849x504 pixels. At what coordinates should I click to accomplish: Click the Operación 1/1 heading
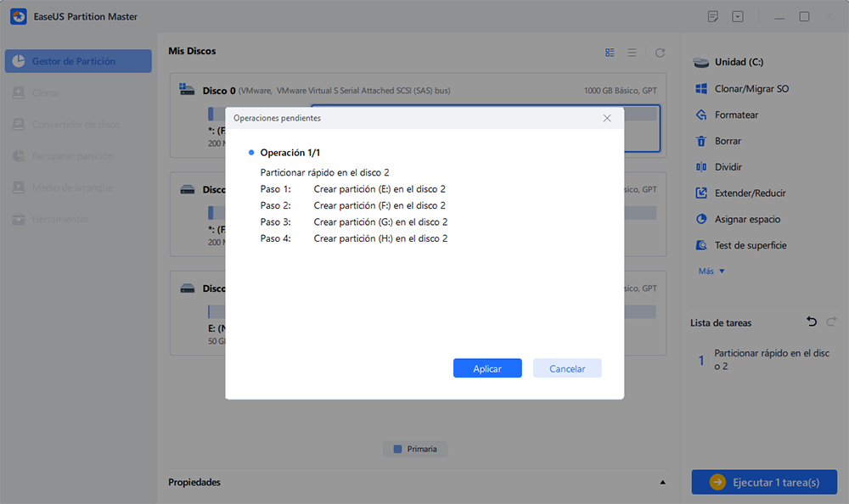290,153
